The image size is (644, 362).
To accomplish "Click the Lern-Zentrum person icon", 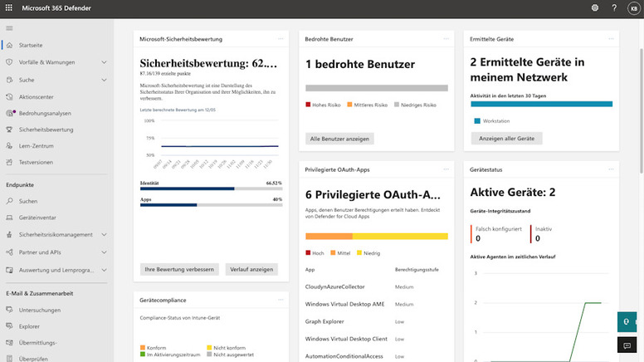I will [x=9, y=146].
